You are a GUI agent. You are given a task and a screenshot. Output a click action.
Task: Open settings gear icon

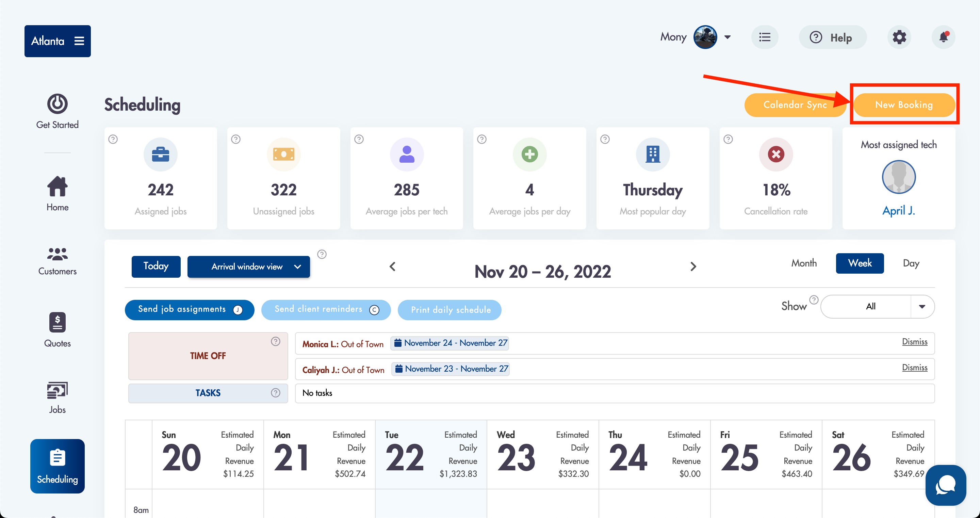point(899,37)
